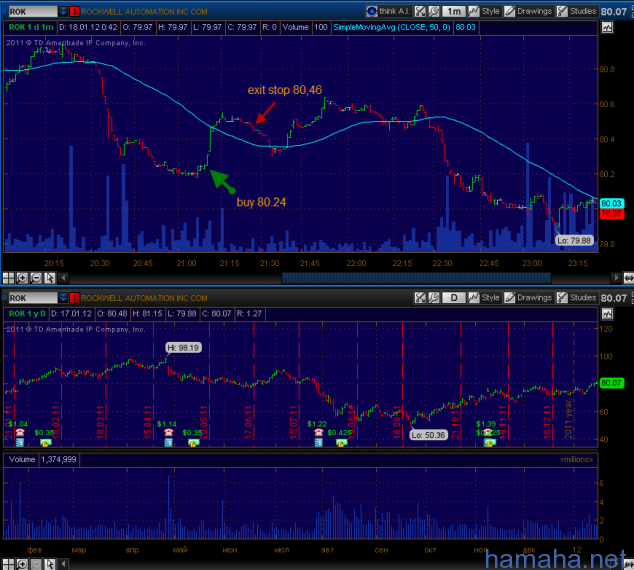Click the top chart grid layout icon

tap(8, 278)
